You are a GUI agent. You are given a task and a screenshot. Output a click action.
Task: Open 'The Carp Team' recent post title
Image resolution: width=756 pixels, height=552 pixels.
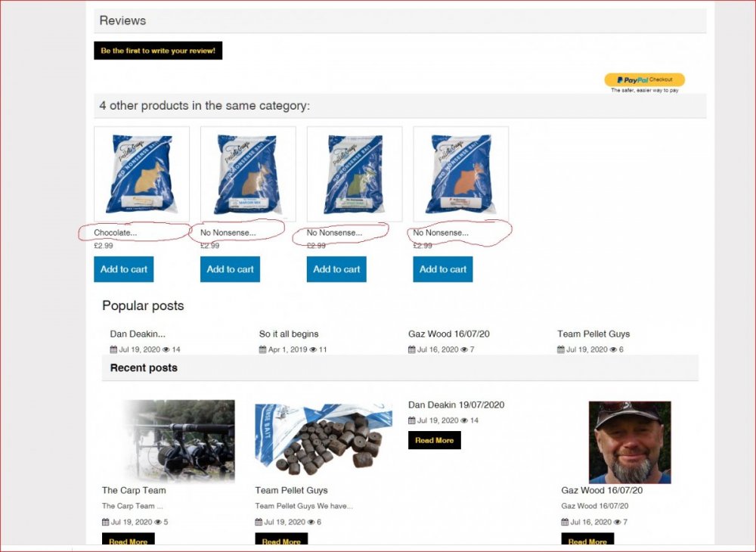click(x=134, y=490)
